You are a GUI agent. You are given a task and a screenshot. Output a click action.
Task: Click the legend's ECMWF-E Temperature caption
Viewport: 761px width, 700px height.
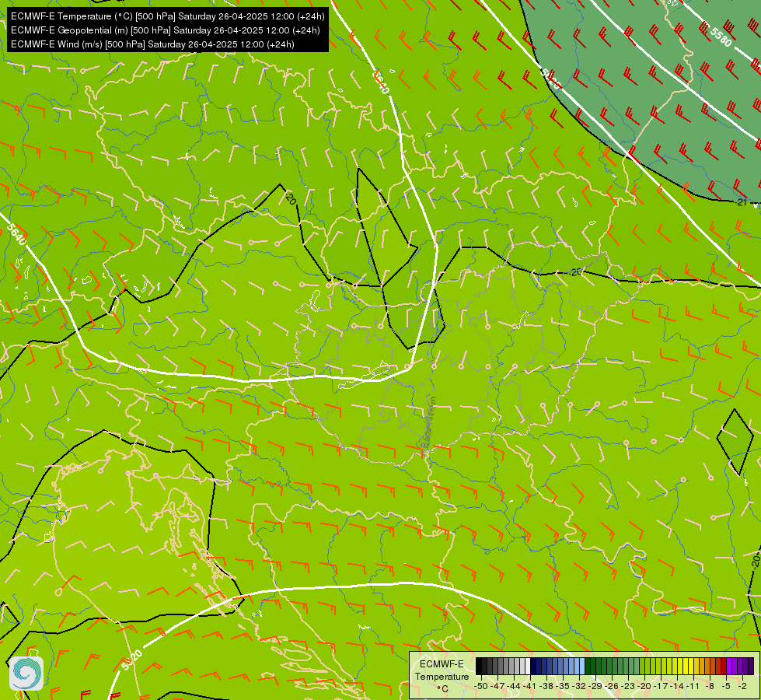coord(442,670)
